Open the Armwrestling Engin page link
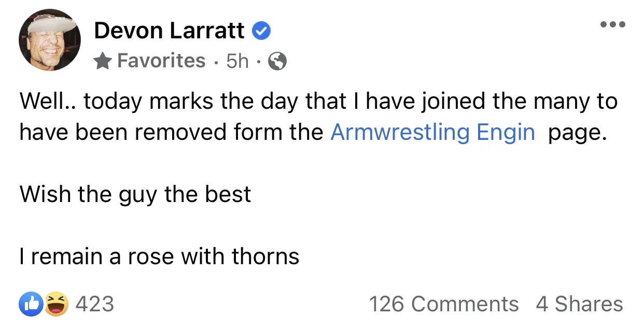This screenshot has height=331, width=644. point(432,132)
